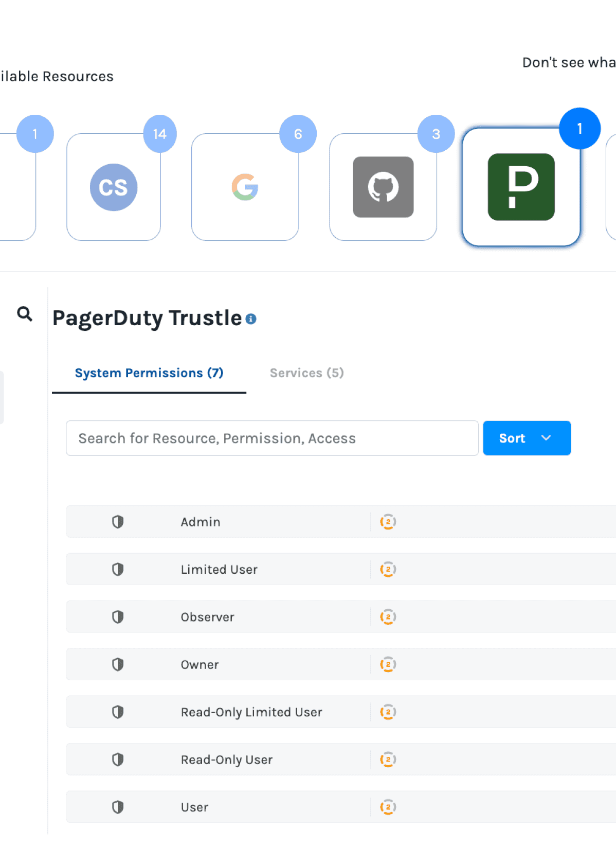Select the Admin permission row
The image size is (616, 847).
pos(341,522)
